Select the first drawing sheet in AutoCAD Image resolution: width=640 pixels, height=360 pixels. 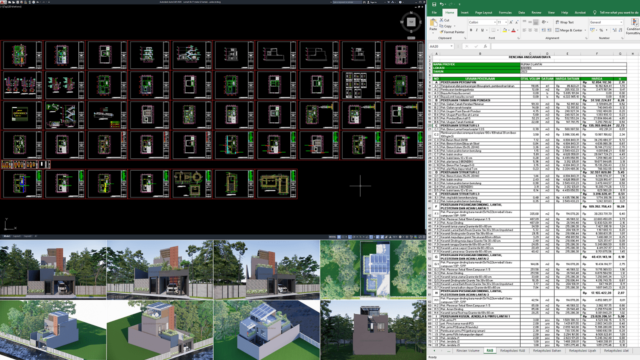pyautogui.click(x=22, y=55)
